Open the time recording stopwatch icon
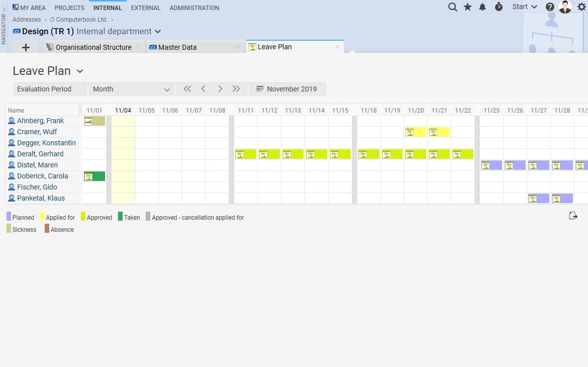 (499, 7)
